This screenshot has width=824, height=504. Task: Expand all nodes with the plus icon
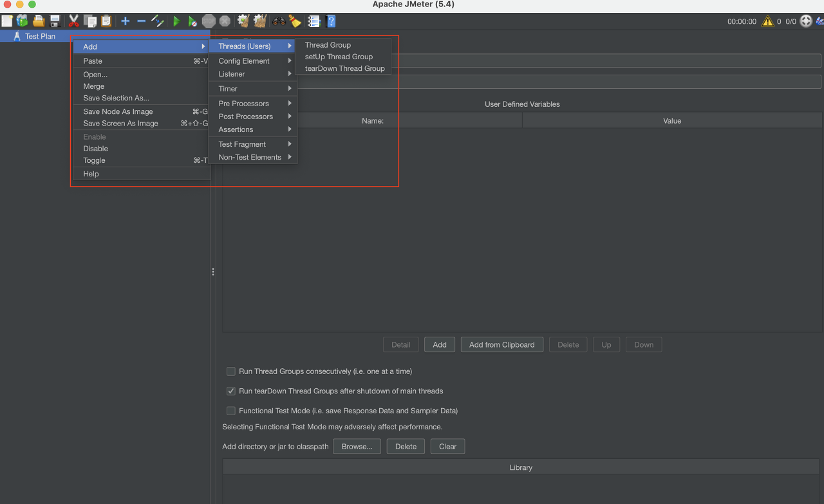[x=126, y=21]
